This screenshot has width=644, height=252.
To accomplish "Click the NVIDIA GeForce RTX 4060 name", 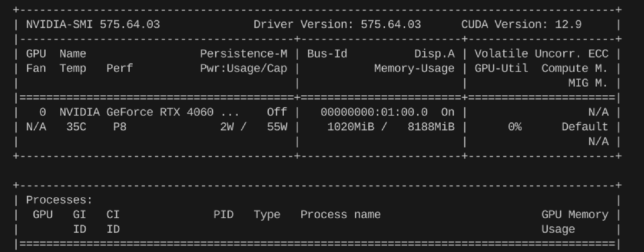I will [x=136, y=112].
